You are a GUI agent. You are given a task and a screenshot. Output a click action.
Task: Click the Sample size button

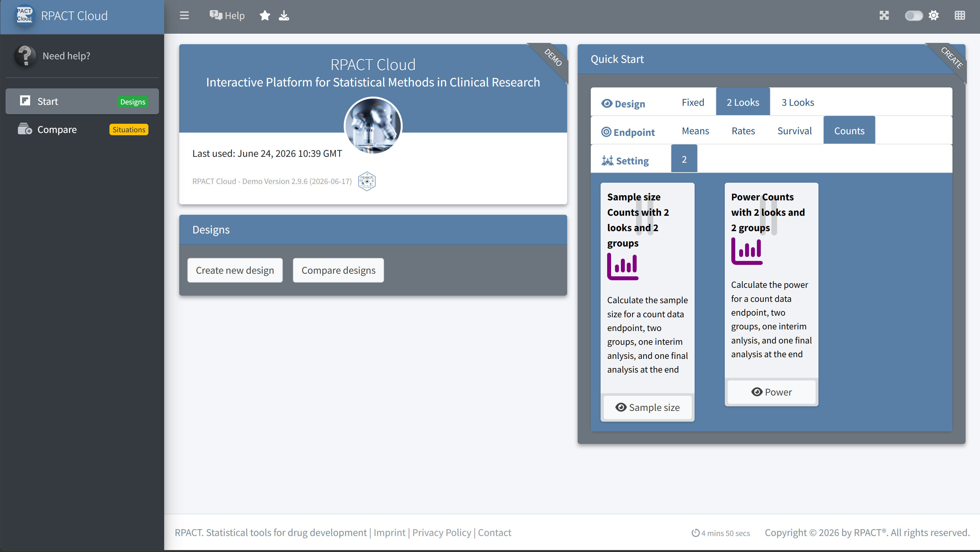point(647,408)
